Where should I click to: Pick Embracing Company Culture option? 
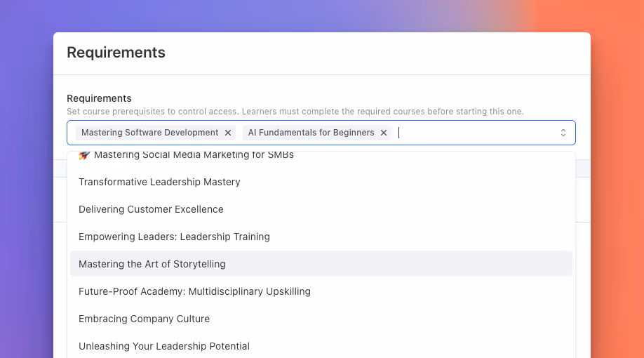(x=321, y=319)
